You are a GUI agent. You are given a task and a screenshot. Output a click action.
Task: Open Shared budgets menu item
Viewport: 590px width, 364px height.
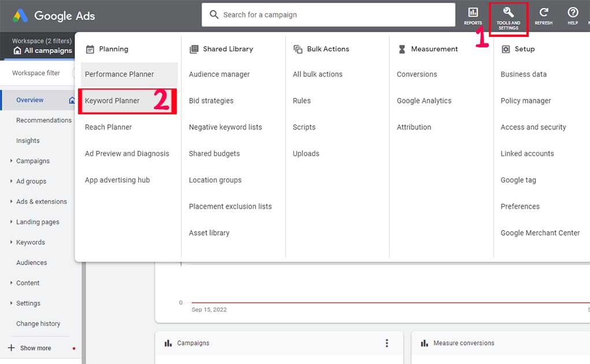click(x=214, y=154)
